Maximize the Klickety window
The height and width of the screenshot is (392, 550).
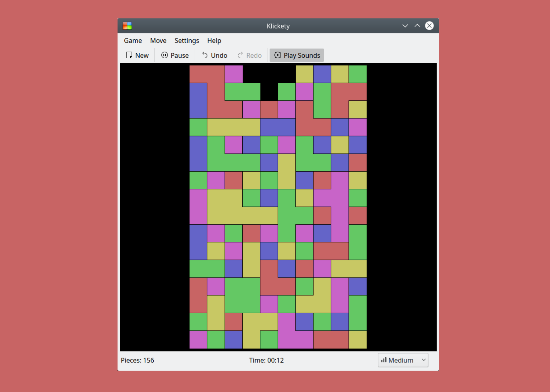(417, 26)
